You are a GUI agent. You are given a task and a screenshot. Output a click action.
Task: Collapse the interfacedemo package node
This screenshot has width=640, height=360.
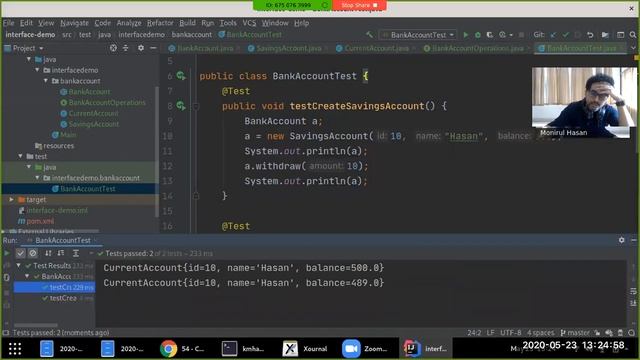point(37,70)
